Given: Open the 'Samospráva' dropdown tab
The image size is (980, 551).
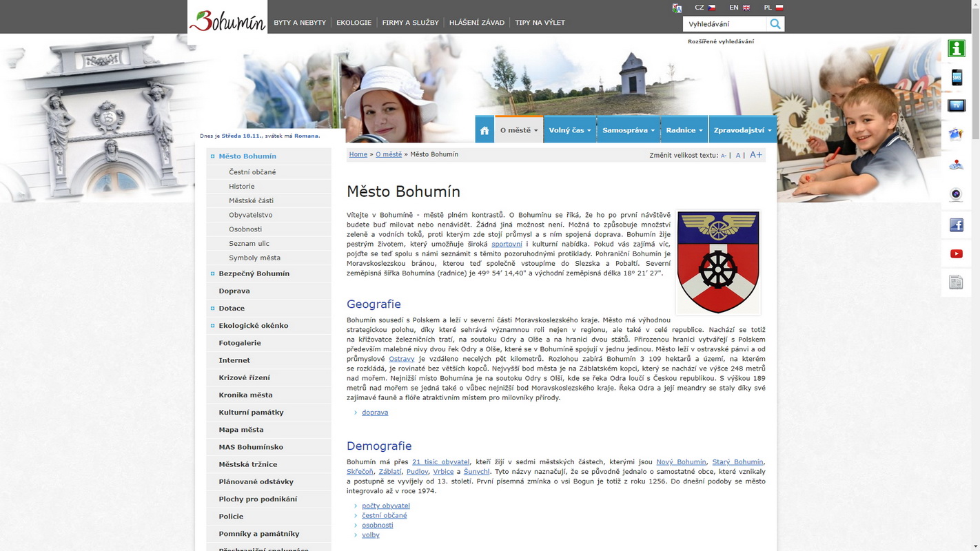Looking at the screenshot, I should click(x=629, y=130).
